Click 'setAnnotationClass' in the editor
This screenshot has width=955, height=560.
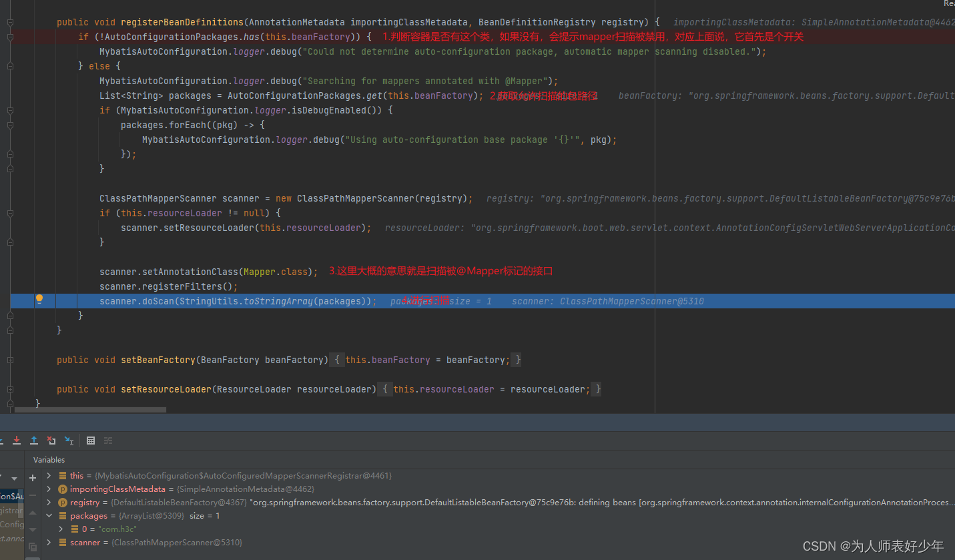(190, 272)
